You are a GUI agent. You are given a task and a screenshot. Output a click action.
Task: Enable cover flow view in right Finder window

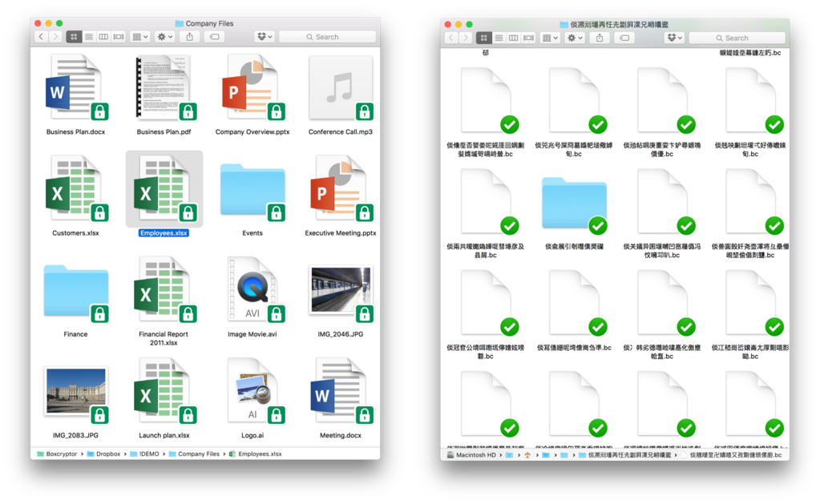[528, 38]
